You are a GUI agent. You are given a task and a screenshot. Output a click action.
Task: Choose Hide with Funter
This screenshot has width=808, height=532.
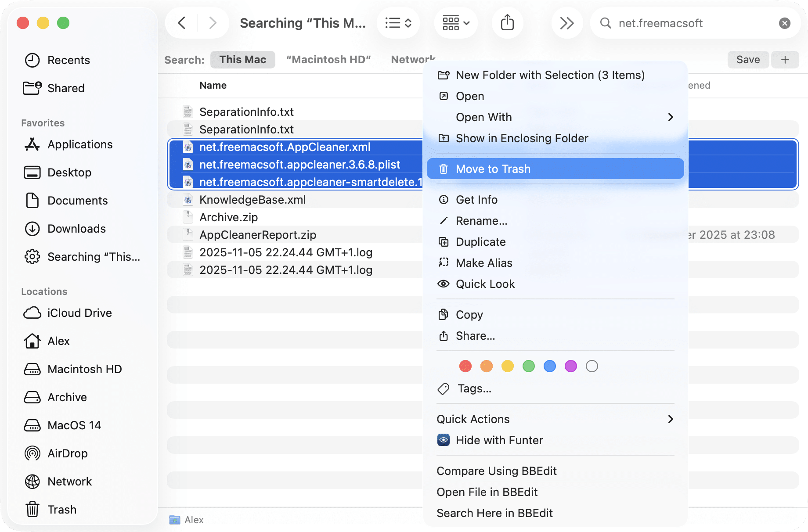[555, 440]
